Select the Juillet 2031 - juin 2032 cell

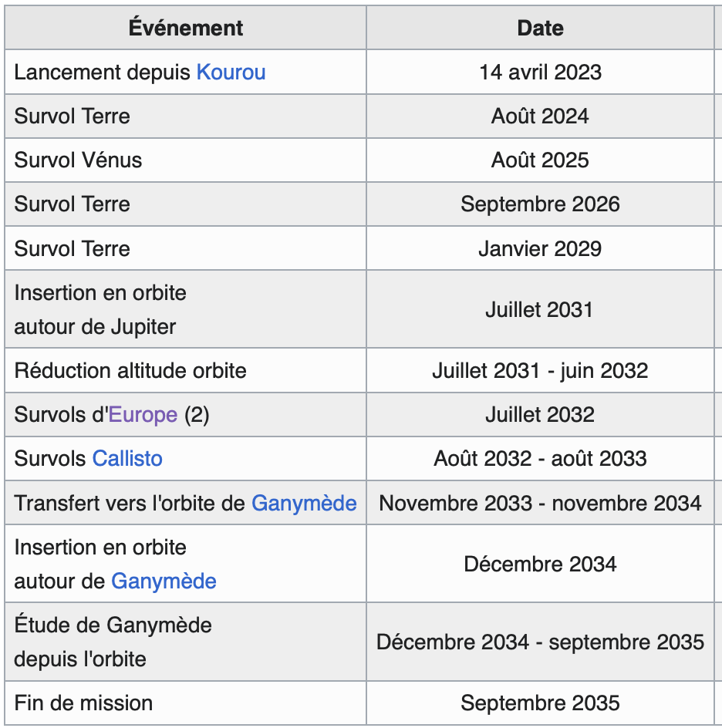tap(540, 371)
